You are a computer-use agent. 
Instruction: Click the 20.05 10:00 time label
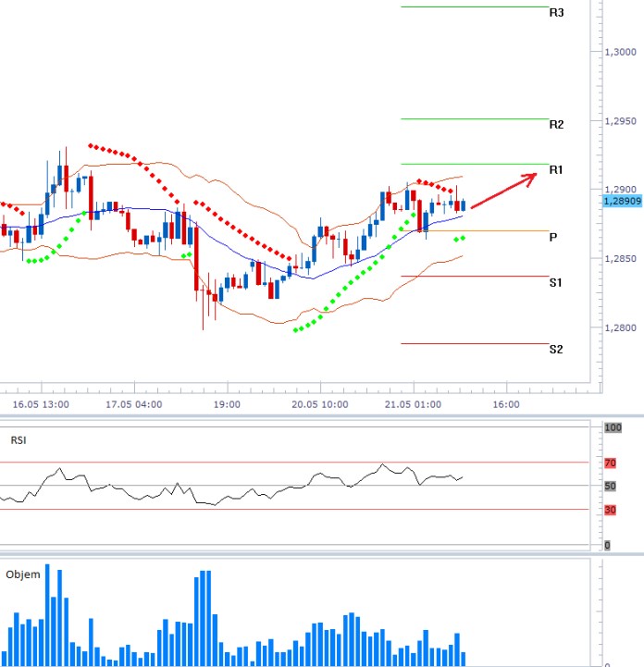(320, 404)
